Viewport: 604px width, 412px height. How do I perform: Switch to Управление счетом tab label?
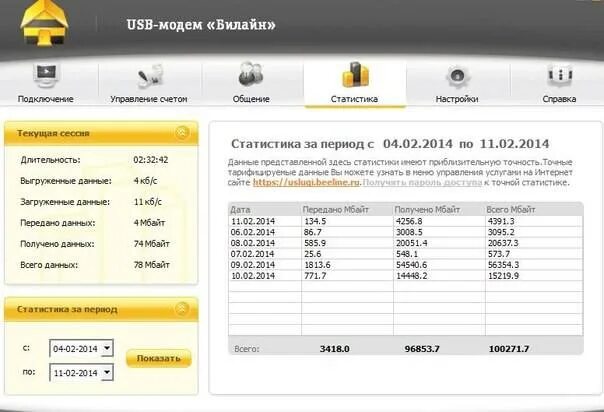pos(149,99)
